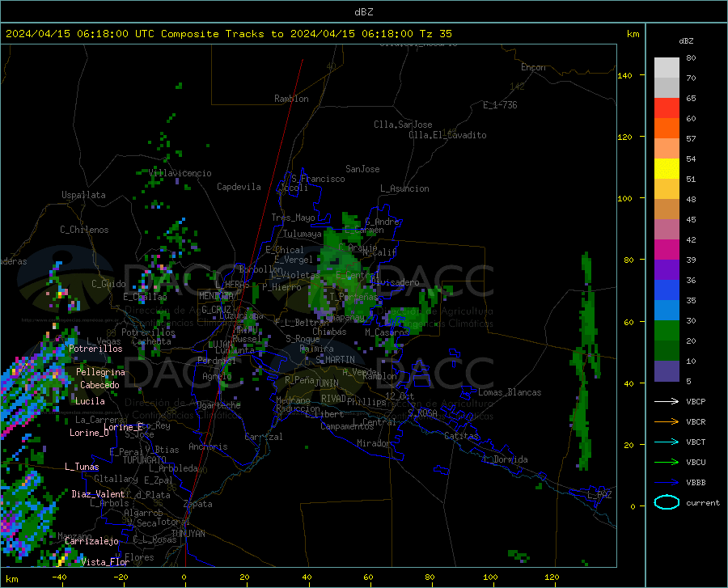728x588 pixels.
Task: Click the MENDOZA city label
Action: tap(216, 296)
